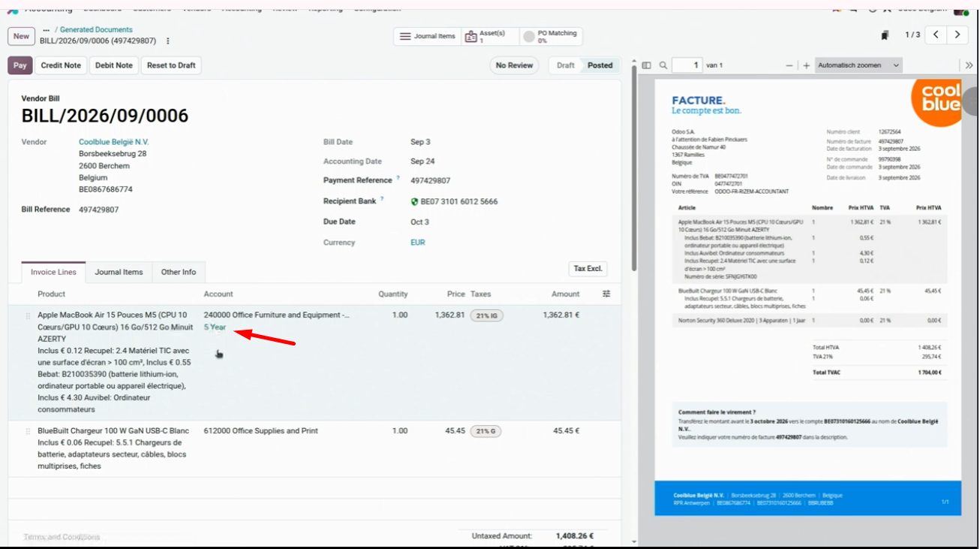Click the 21% G tax tag
980x549 pixels.
486,431
